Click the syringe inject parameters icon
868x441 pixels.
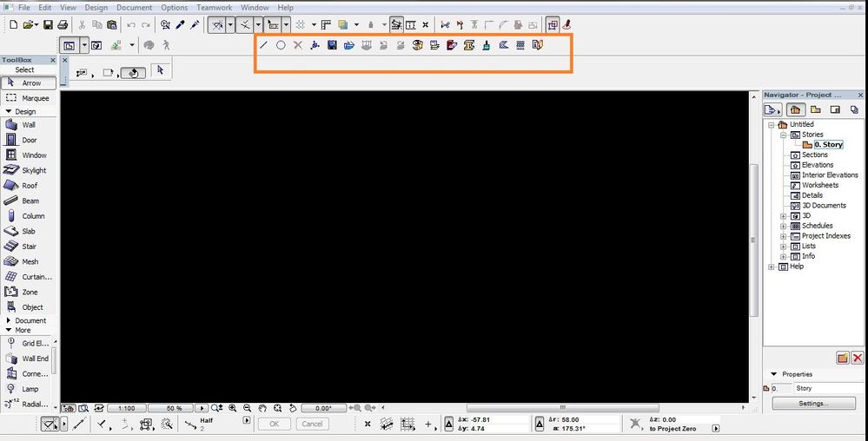pos(195,25)
